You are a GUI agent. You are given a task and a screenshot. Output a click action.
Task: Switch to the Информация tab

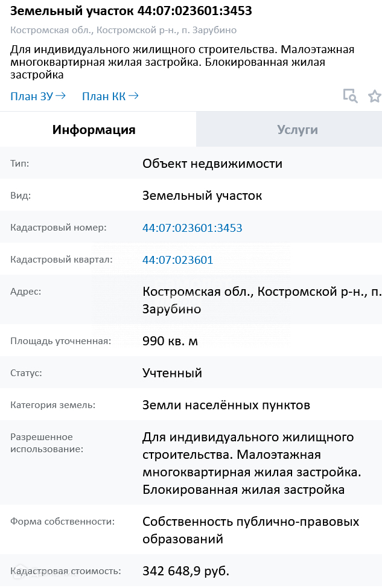(94, 130)
